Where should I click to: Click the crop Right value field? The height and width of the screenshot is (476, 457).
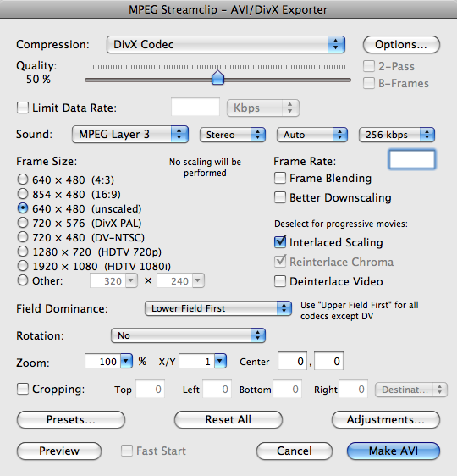click(x=353, y=389)
